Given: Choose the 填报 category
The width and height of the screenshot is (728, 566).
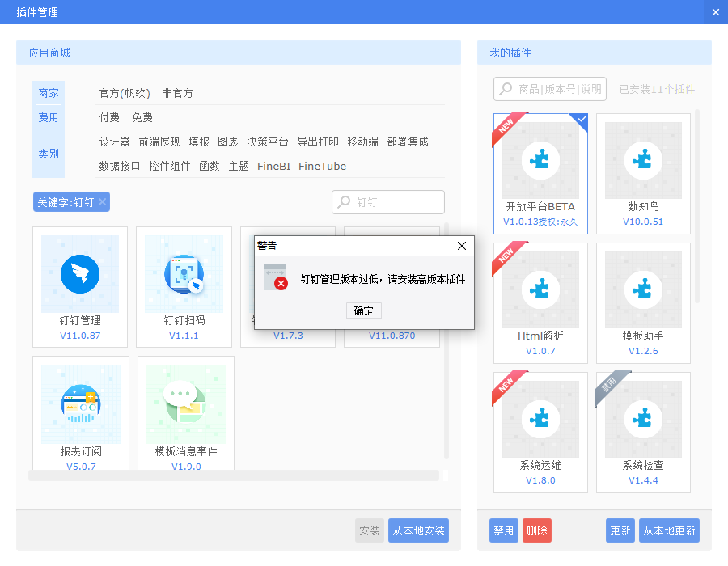Looking at the screenshot, I should click(x=199, y=141).
